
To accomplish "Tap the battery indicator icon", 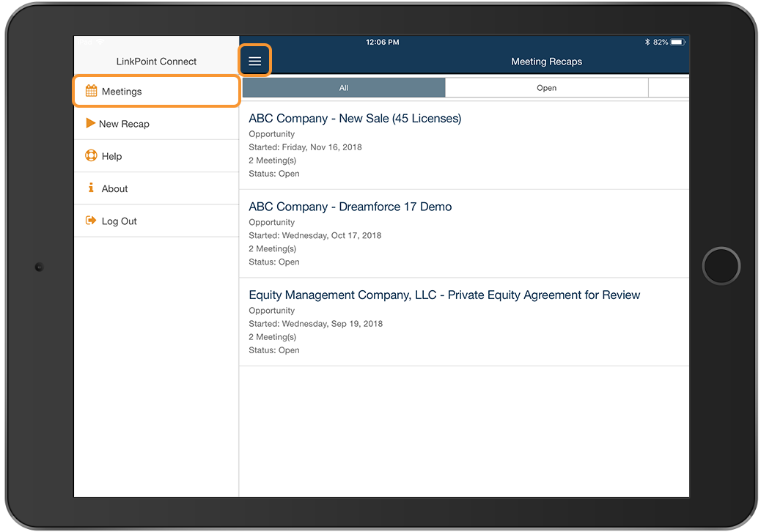I will [678, 43].
